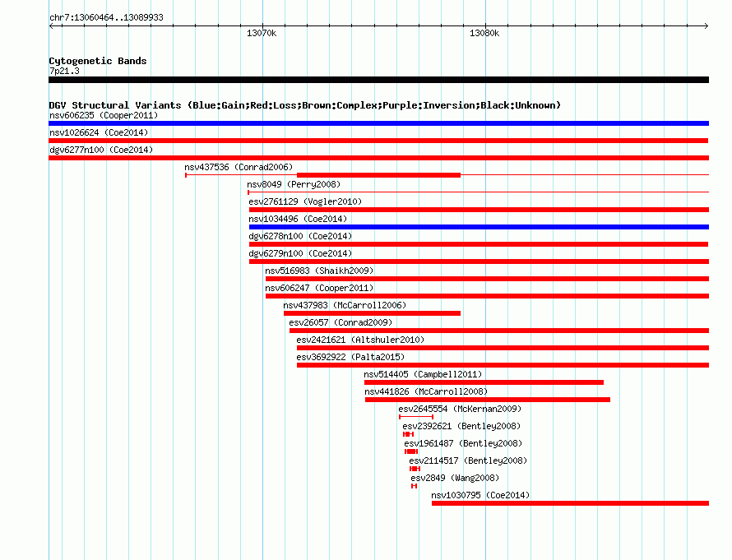Click the 7p21.3 cytogenetic band black bar

[x=378, y=80]
